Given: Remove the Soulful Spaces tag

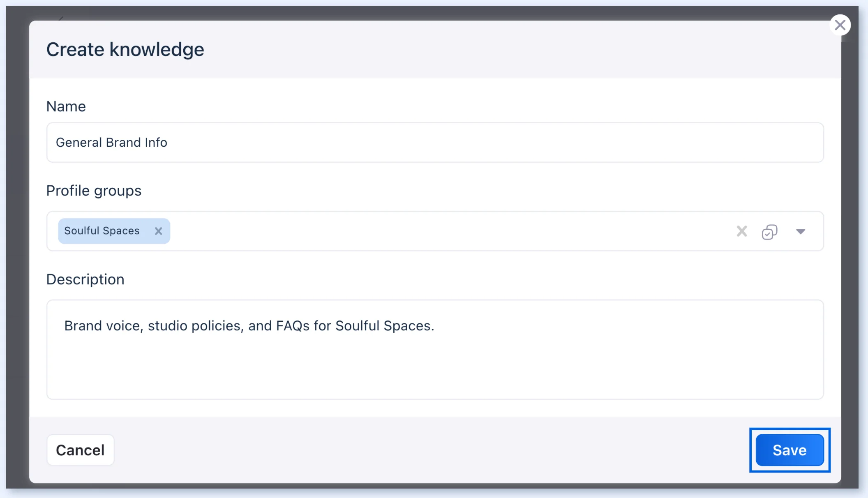Looking at the screenshot, I should [158, 231].
